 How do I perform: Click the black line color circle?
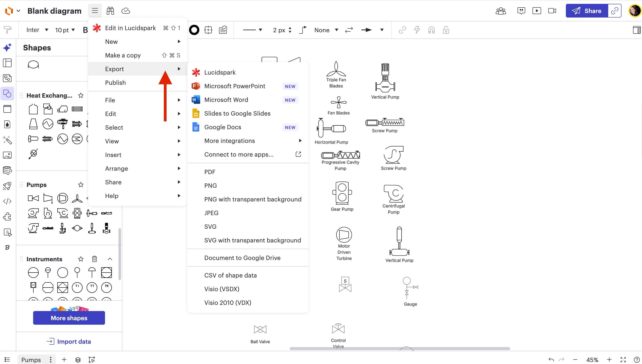coord(194,30)
